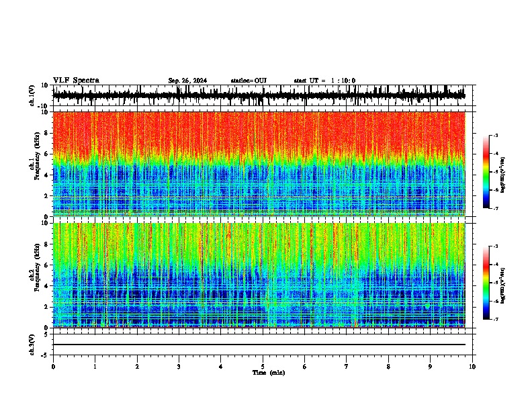Click time axis tick label "0"
The image size is (532, 411).
tap(53, 367)
